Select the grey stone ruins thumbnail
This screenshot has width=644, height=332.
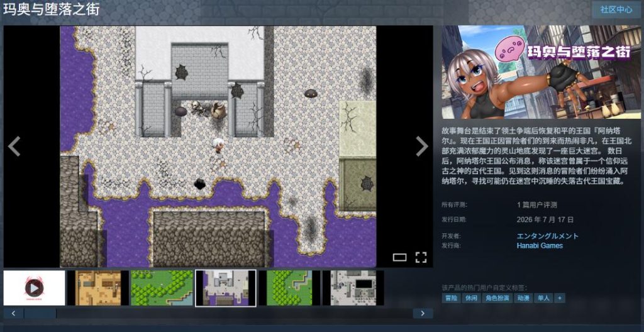[353, 288]
